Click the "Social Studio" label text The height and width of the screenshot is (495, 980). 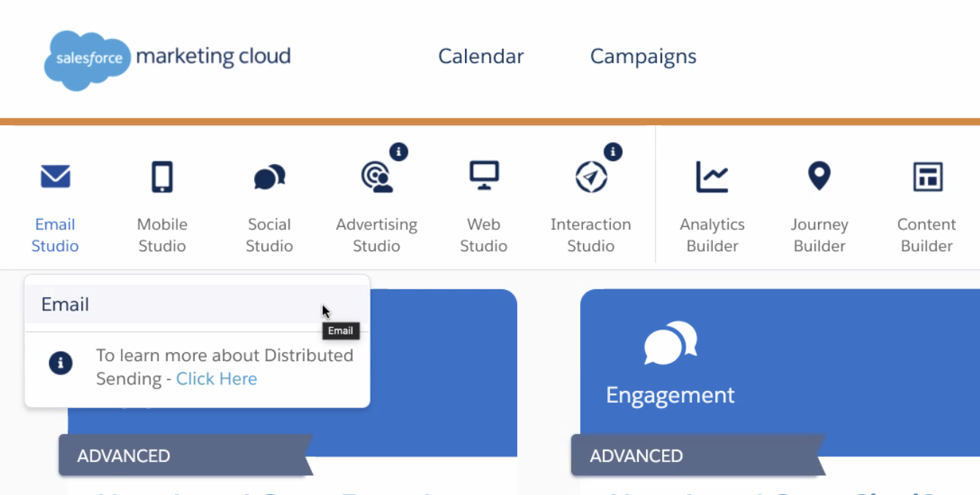click(x=270, y=235)
